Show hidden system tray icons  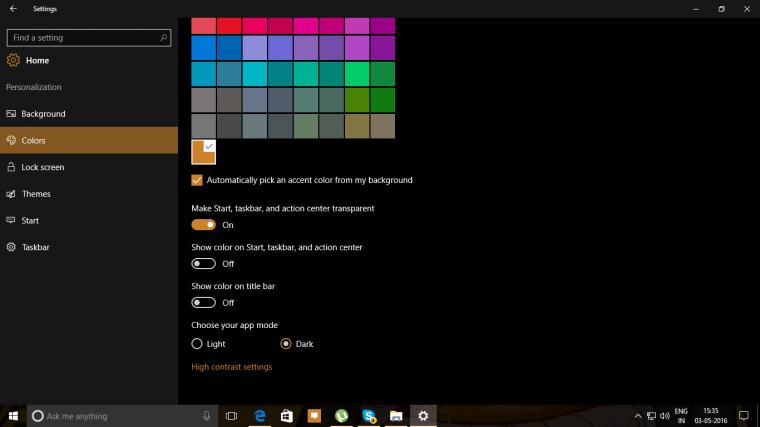[638, 416]
